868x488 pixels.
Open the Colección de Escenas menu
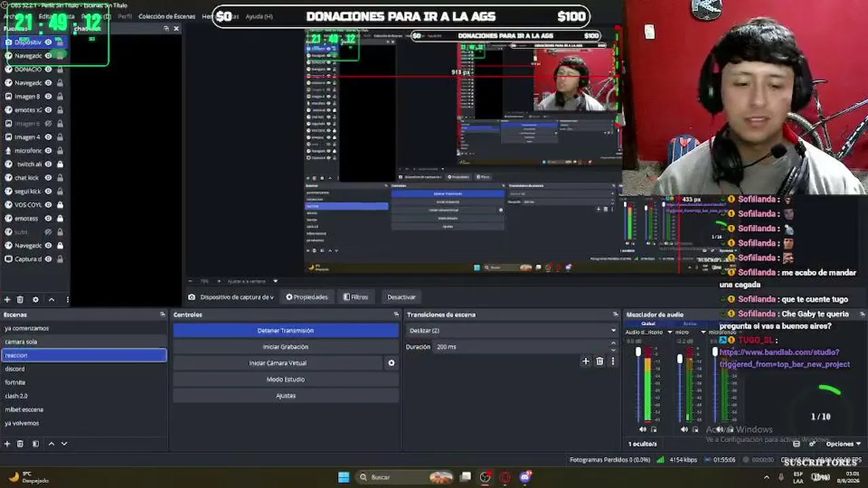pyautogui.click(x=167, y=16)
